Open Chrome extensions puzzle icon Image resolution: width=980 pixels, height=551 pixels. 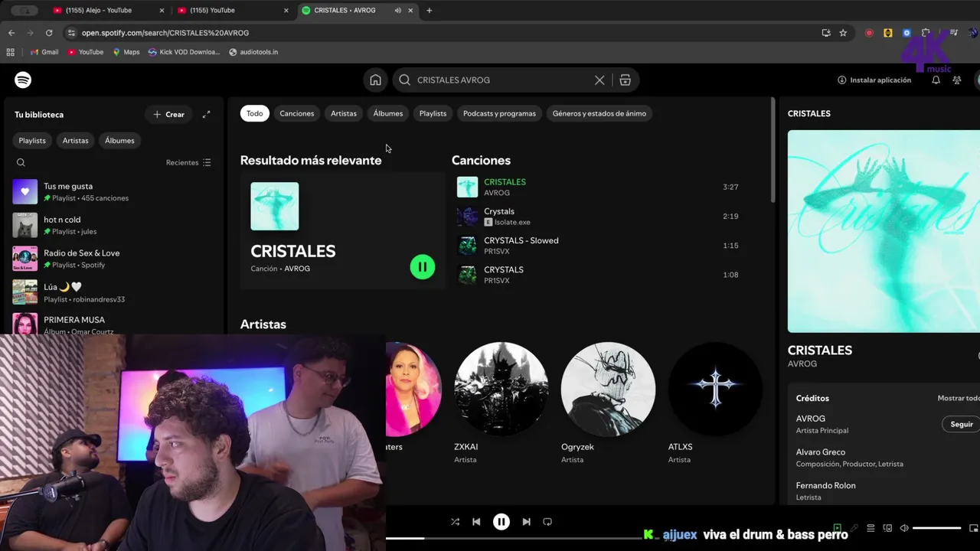click(x=926, y=33)
